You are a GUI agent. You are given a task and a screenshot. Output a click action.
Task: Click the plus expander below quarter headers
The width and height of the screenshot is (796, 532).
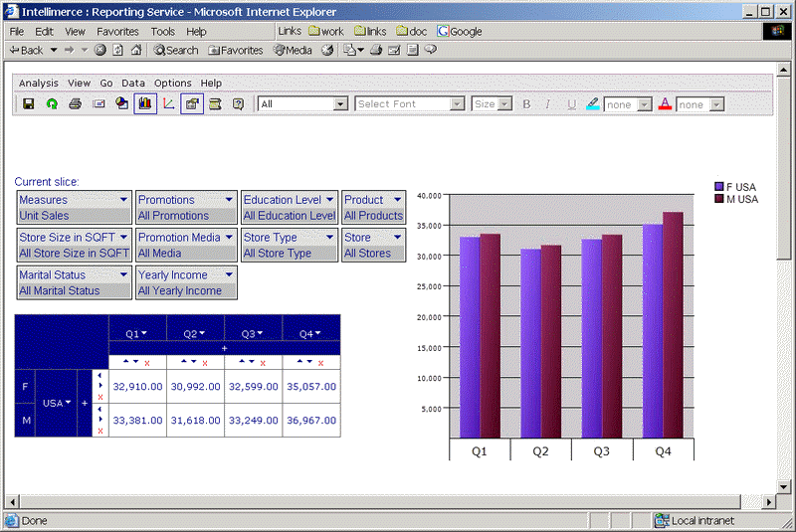point(225,348)
